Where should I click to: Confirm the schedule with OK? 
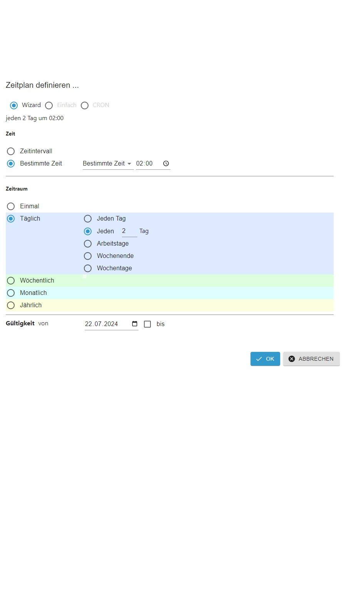point(265,359)
